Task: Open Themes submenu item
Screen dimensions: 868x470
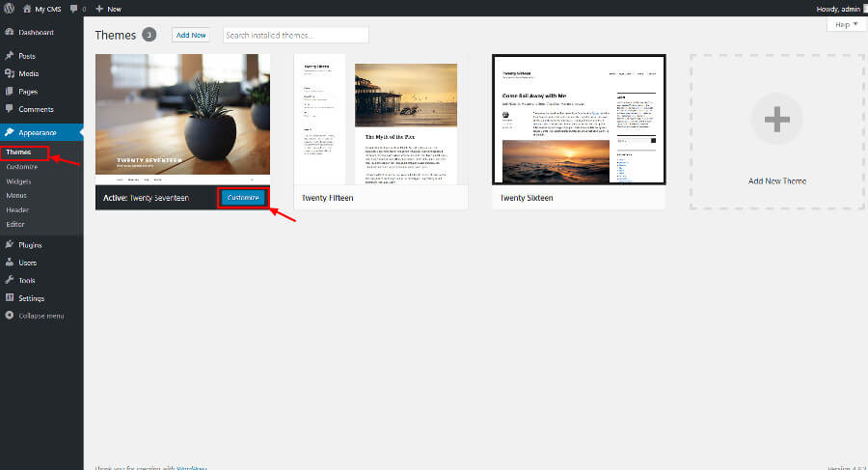Action: 18,152
